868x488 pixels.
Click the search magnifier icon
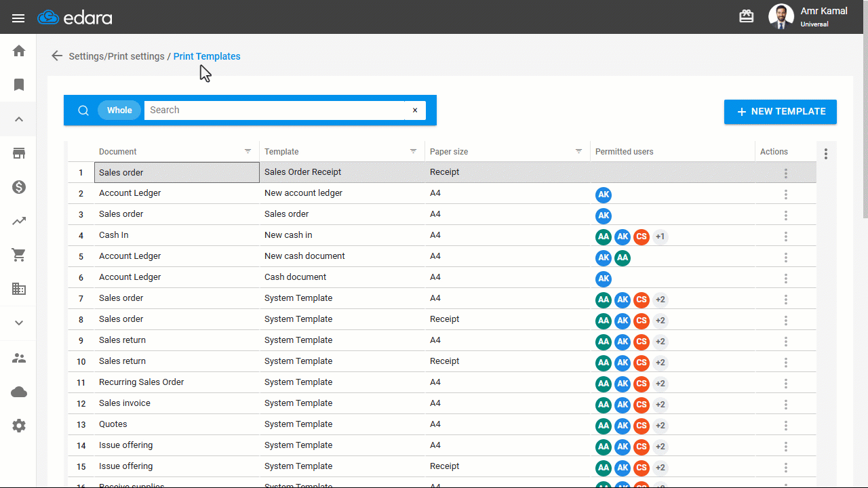click(x=83, y=110)
